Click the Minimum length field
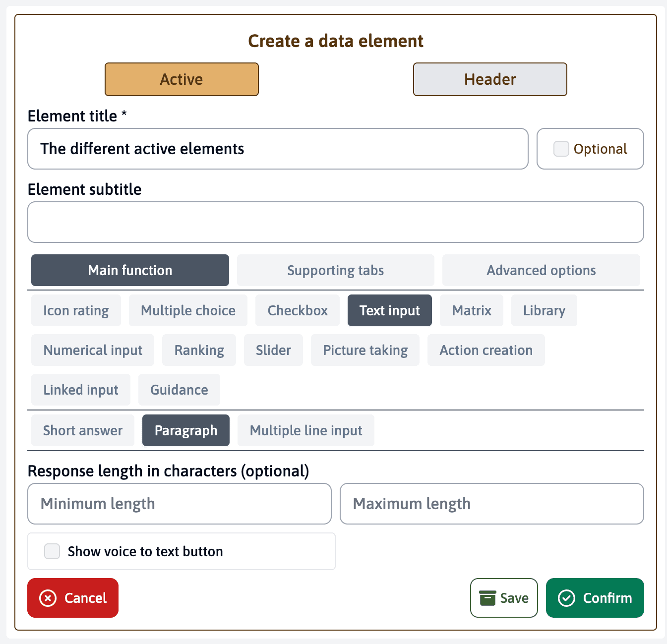667x644 pixels. (180, 504)
